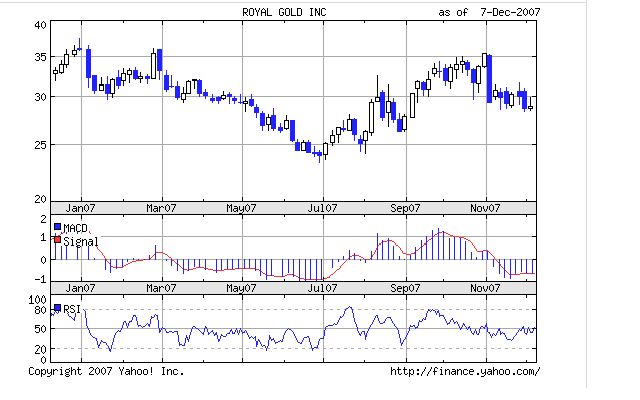Viewport: 640px width, 400px height.
Task: Click the 50 RSI axis label
Action: 40,329
